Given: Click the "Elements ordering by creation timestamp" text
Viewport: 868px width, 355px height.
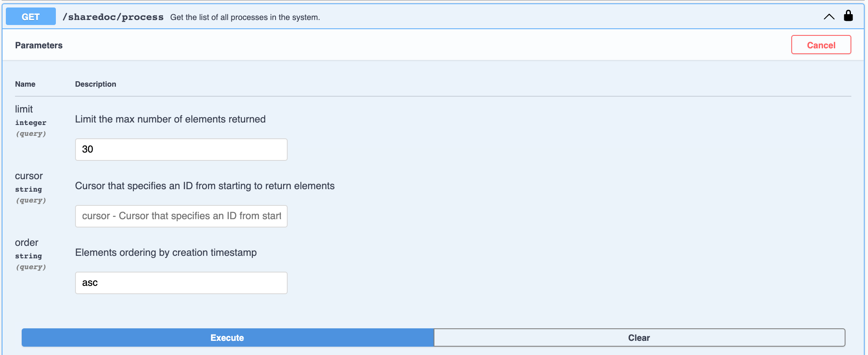Looking at the screenshot, I should pyautogui.click(x=166, y=252).
